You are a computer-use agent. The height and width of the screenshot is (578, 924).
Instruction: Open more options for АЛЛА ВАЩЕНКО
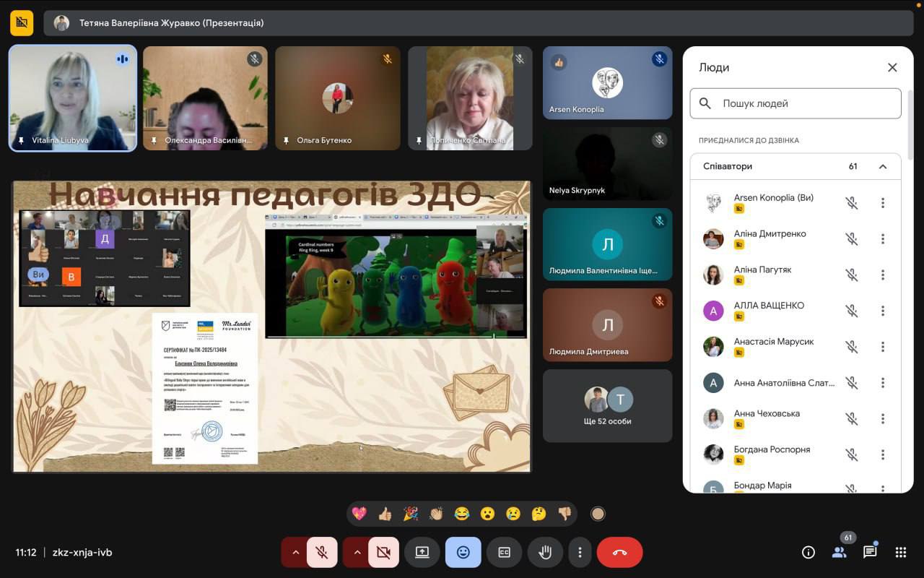pyautogui.click(x=882, y=311)
